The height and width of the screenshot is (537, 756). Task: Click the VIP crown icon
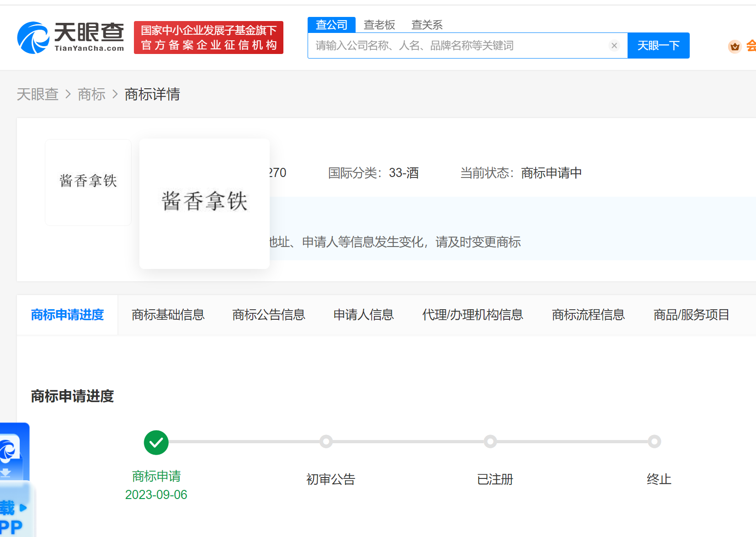tap(735, 46)
